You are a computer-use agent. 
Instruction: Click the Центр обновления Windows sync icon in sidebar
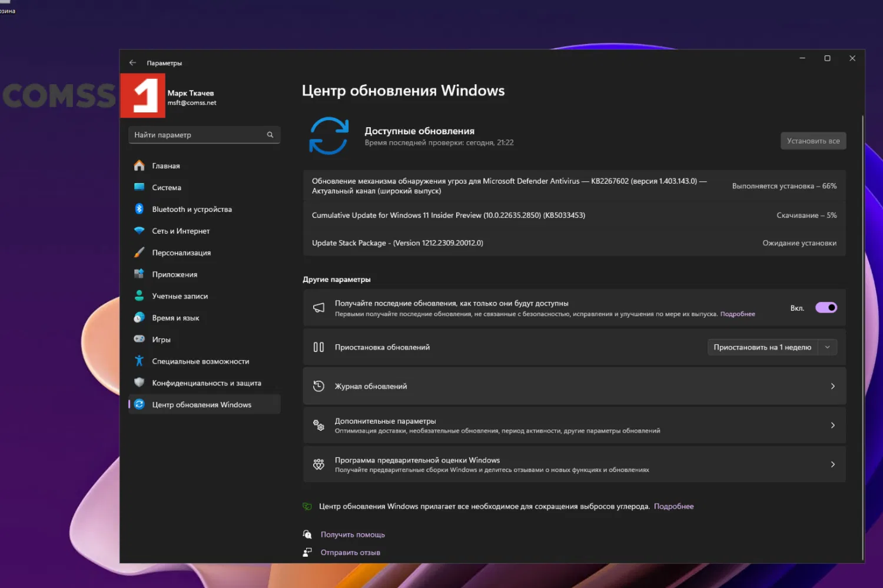[x=139, y=404]
